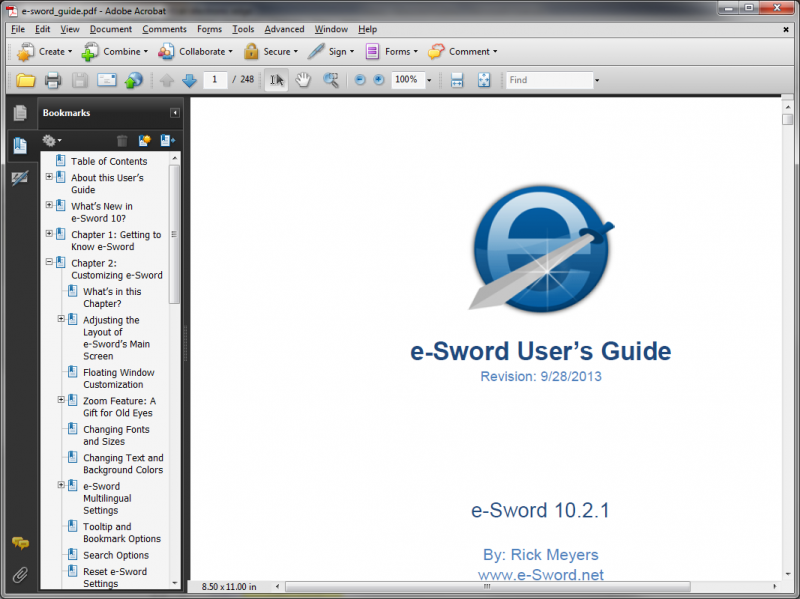Click the Find search field
The image size is (800, 599).
tap(549, 80)
